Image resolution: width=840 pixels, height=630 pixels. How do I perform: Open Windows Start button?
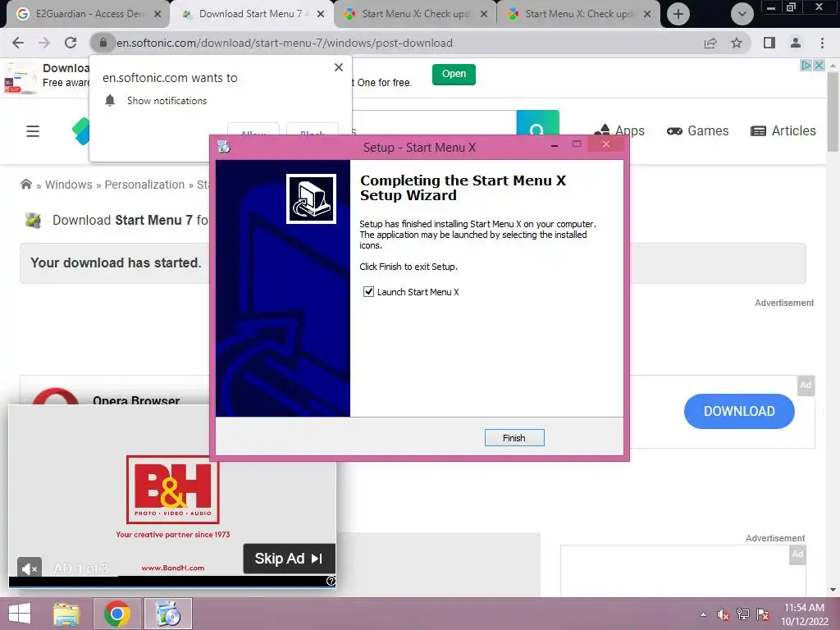point(20,614)
